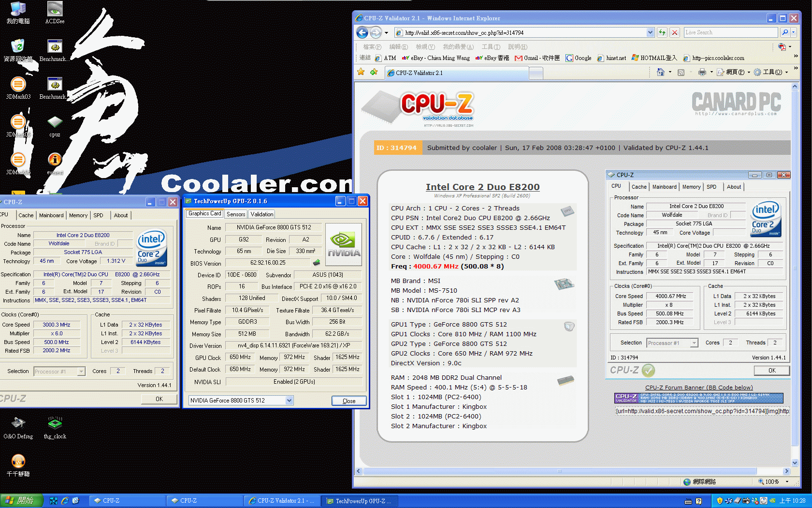The image size is (812, 508).
Task: Click the IE Back navigation button
Action: pos(362,32)
